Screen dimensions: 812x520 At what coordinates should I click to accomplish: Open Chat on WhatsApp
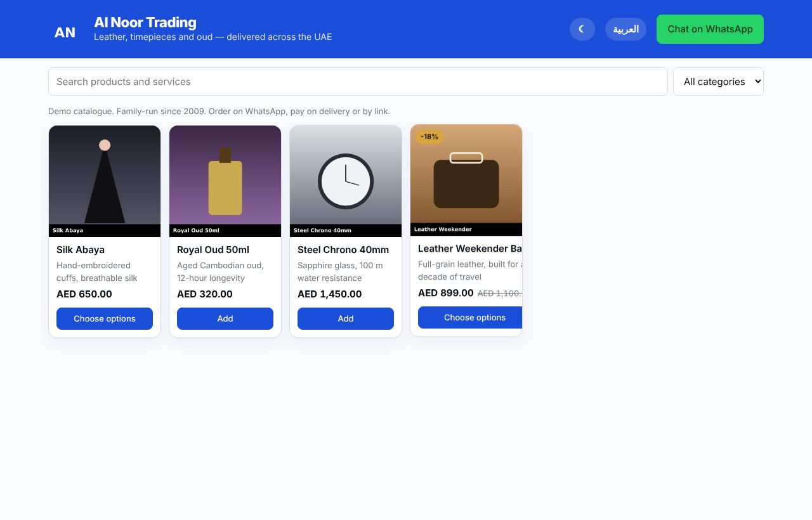pyautogui.click(x=710, y=29)
